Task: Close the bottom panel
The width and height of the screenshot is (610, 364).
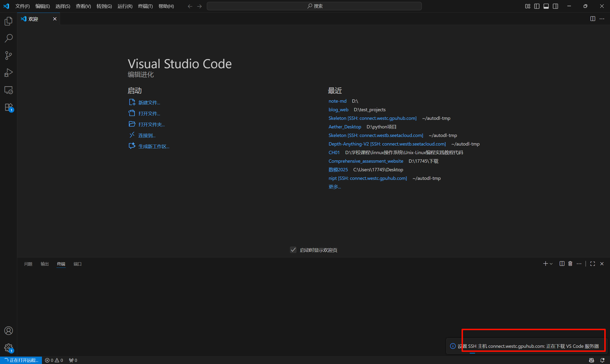Action: (x=602, y=264)
